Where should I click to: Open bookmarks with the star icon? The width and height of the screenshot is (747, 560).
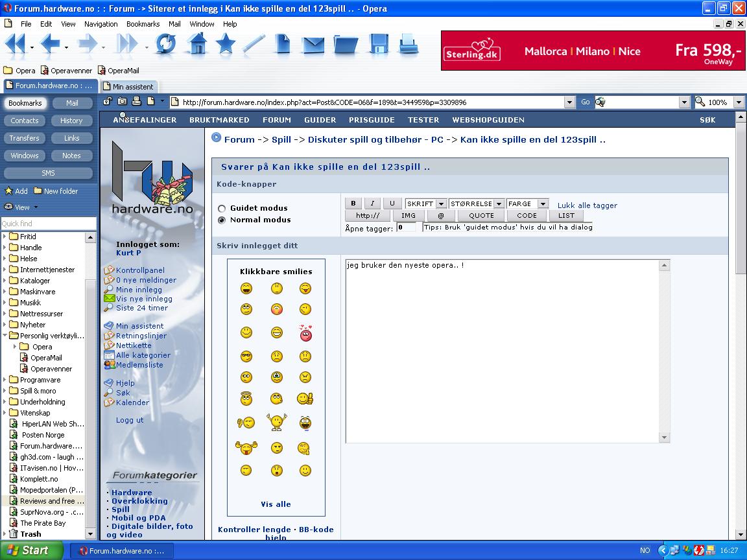click(226, 44)
